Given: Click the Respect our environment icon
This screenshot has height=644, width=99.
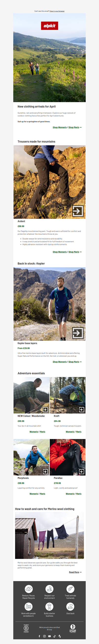Looking at the screenshot, I should click(49, 589).
